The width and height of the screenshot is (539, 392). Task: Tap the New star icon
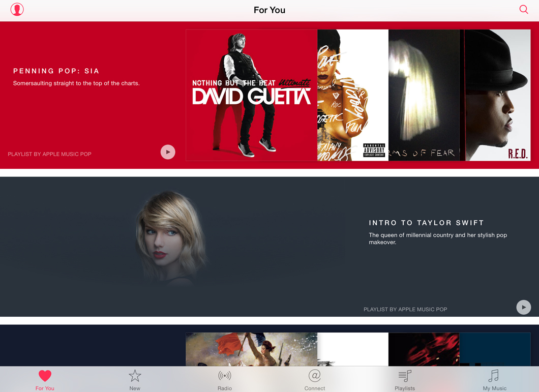pyautogui.click(x=135, y=375)
